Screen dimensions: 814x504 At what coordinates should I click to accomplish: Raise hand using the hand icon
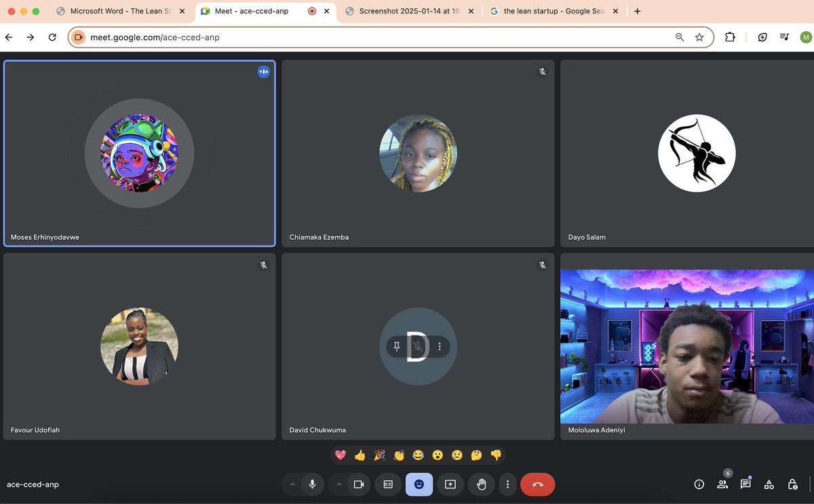(482, 484)
